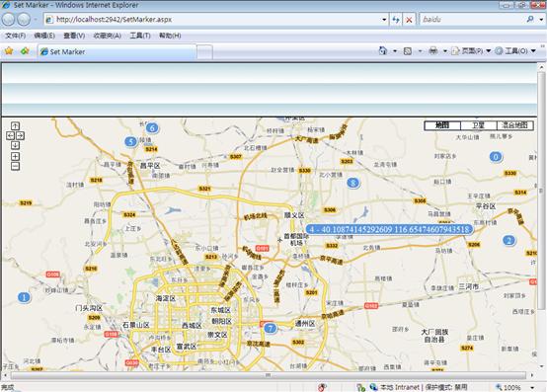
Task: Click the Add to Favorites icon
Action: [25, 51]
